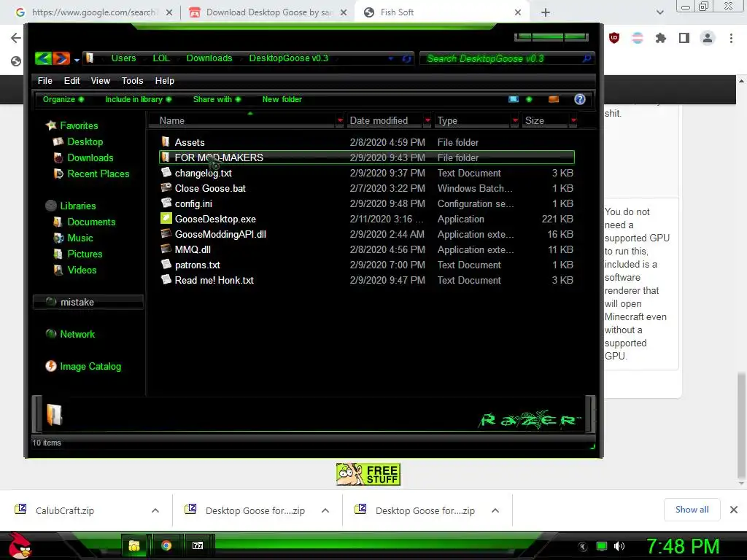Go back with the green Explorer arrow
The width and height of the screenshot is (747, 560).
(x=43, y=58)
